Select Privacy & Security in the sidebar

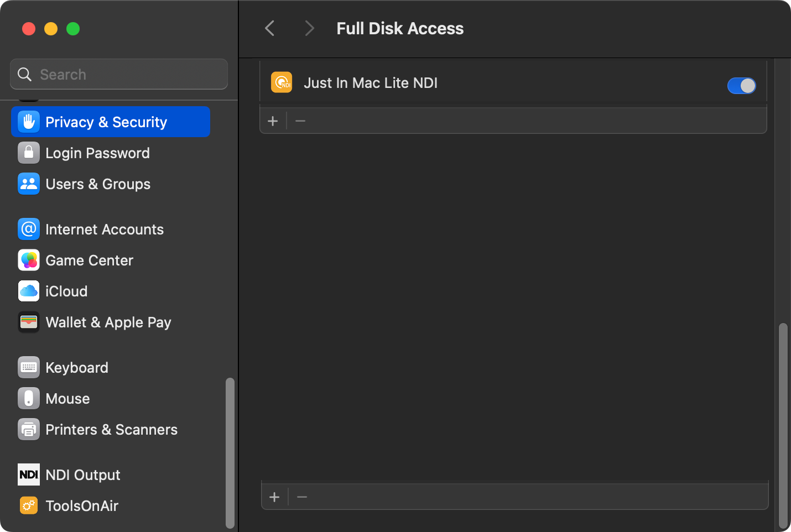pos(111,122)
